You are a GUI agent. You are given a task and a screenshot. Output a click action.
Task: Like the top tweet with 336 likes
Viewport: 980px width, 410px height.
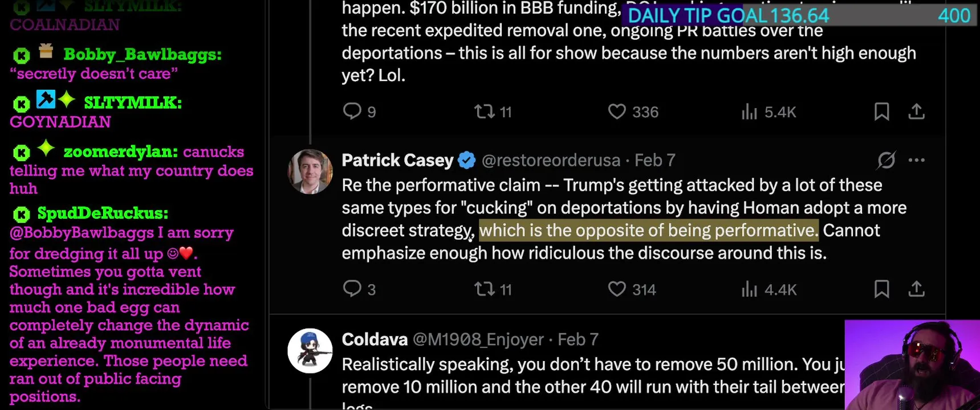(x=617, y=111)
